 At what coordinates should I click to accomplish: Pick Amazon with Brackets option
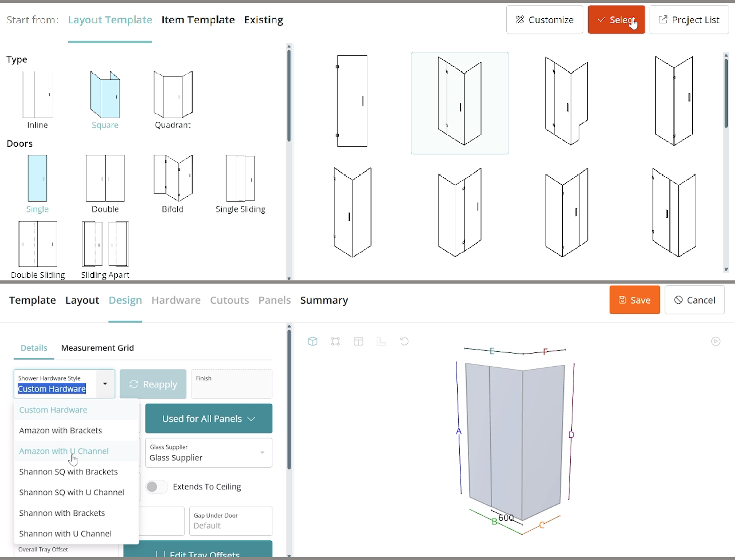tap(76, 430)
